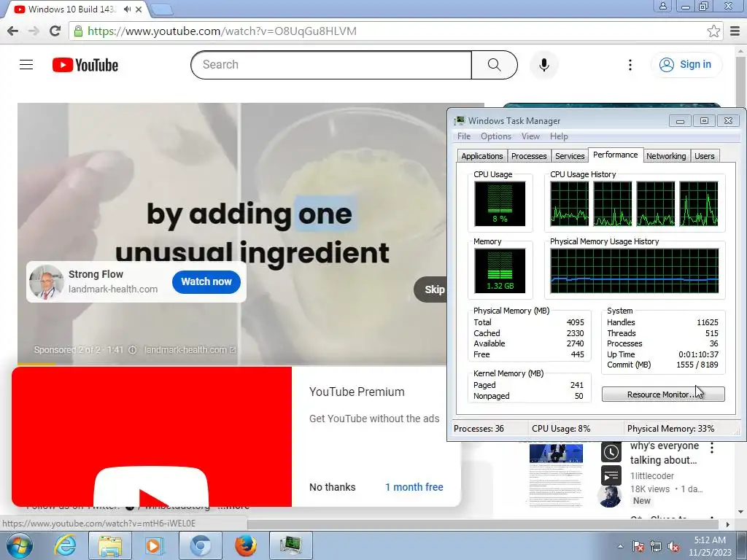Skip the video ad
Viewport: 747px width, 560px height.
coord(430,289)
